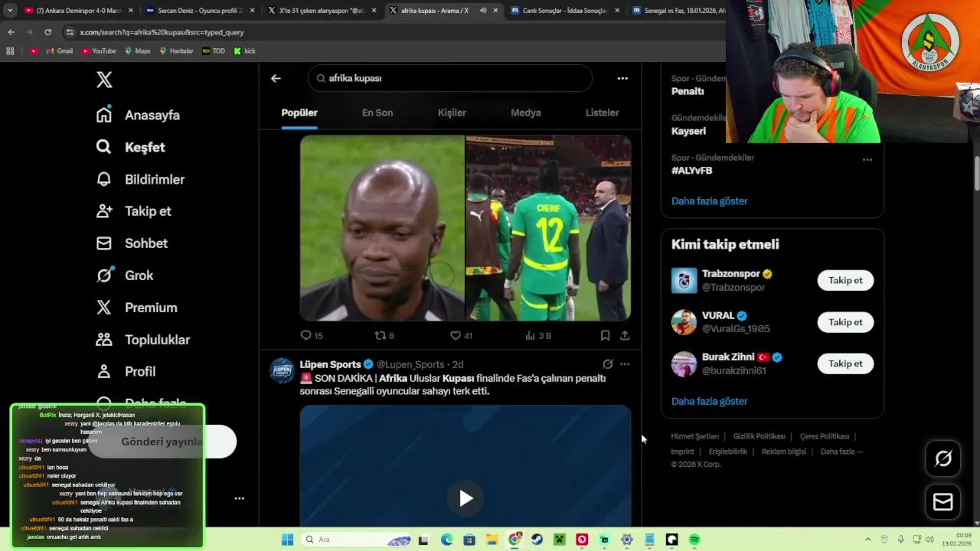Open Takip et in left sidebar
980x551 pixels.
133,211
